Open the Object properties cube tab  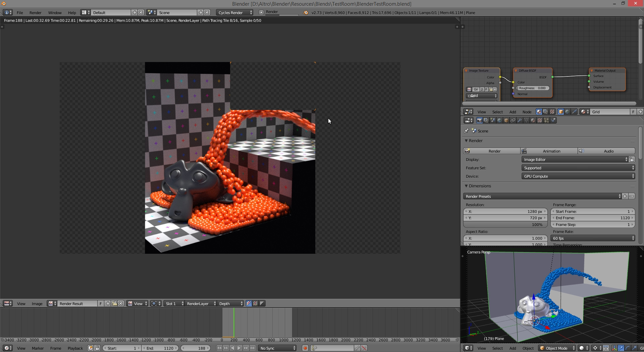506,121
